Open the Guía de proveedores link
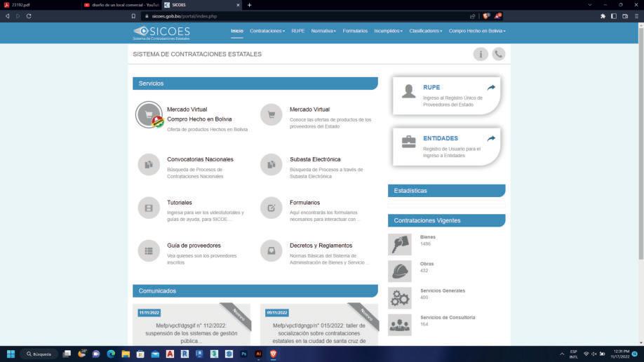The width and height of the screenshot is (644, 362). pos(194,246)
